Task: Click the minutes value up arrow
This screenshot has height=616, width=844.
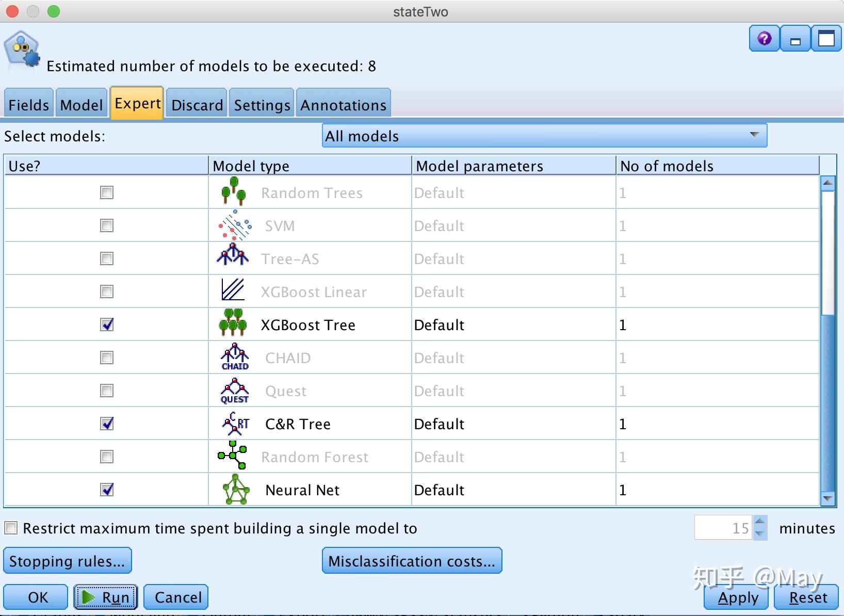Action: [760, 523]
